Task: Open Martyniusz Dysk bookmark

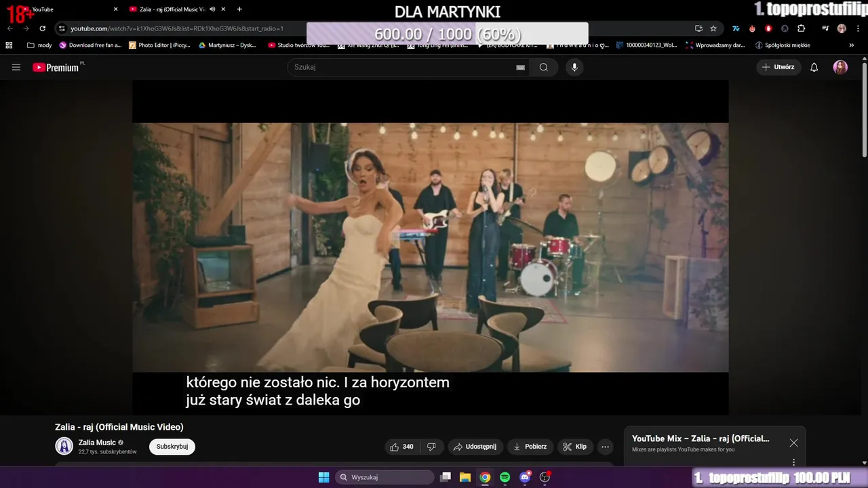Action: [228, 45]
